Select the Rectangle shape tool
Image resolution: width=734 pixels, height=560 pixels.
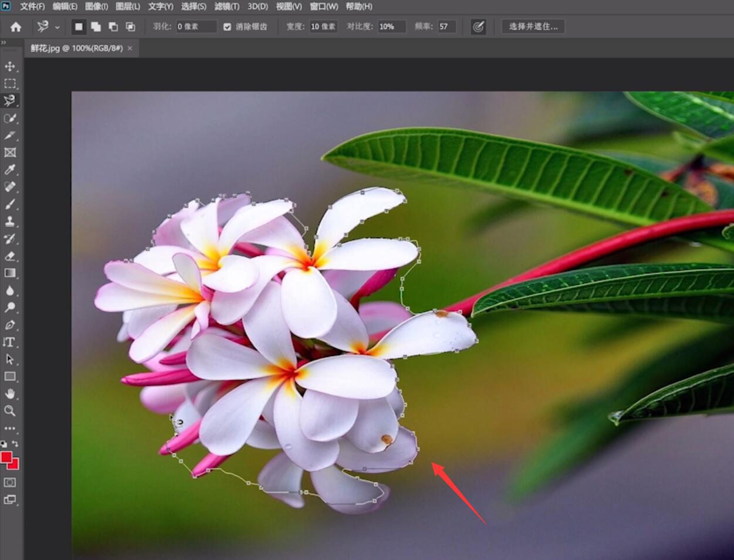(10, 376)
